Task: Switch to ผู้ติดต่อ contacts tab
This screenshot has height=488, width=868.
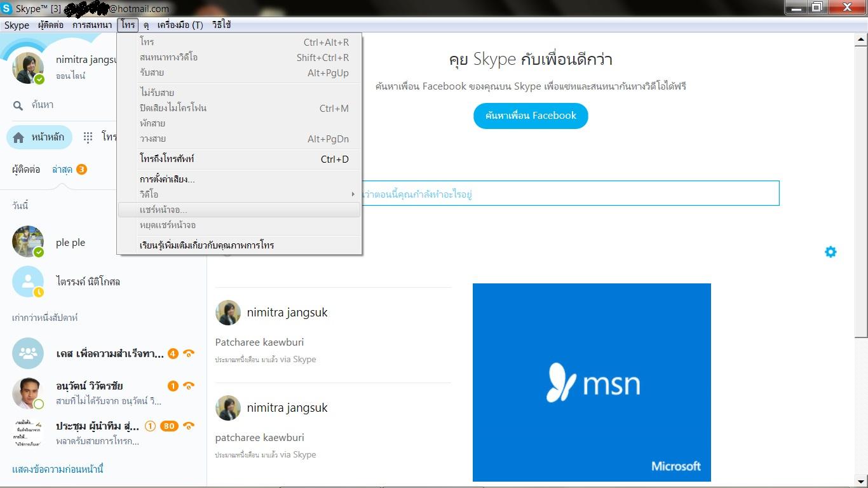Action: [26, 170]
